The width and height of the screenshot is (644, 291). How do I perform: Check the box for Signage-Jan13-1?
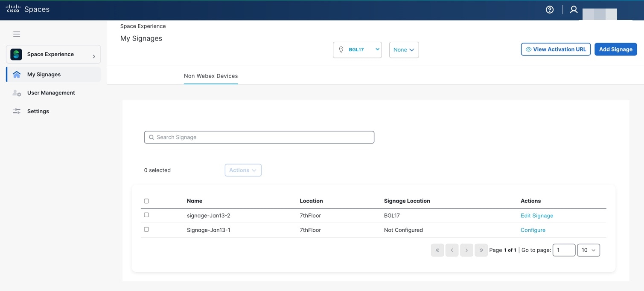pyautogui.click(x=146, y=229)
